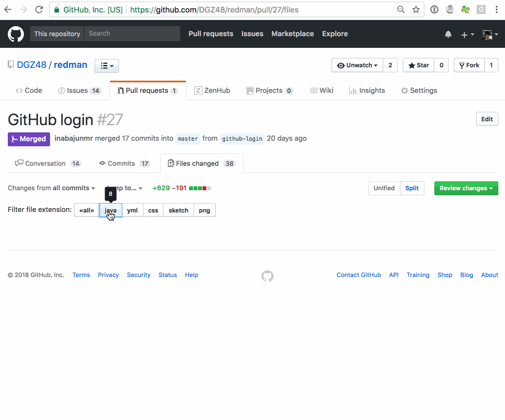
Task: Click the browser forward arrow
Action: pos(23,9)
